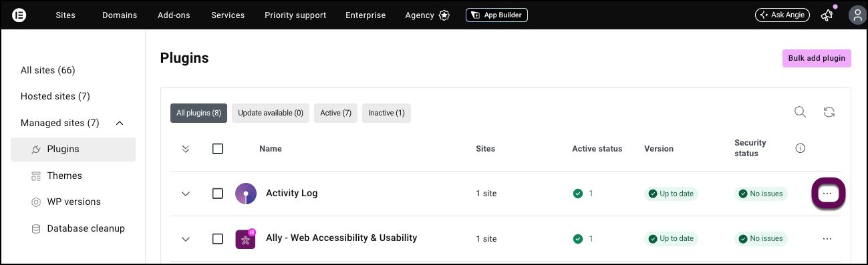The image size is (868, 265).
Task: Click Activity Log's 1 site cell
Action: [x=486, y=194]
